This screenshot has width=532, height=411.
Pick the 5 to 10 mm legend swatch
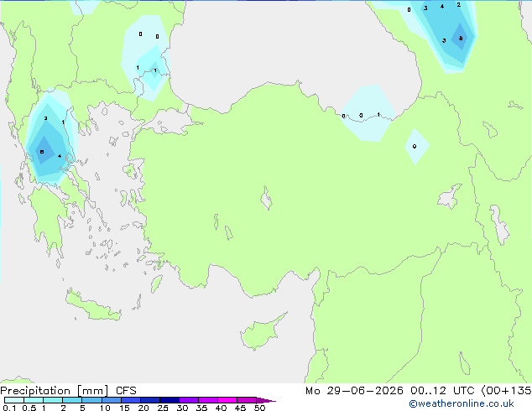91,400
